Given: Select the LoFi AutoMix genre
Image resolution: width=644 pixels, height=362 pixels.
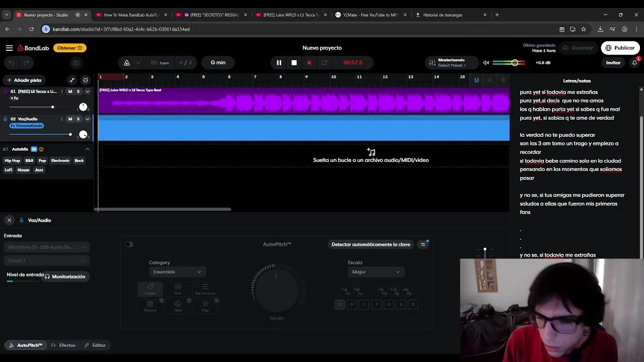Looking at the screenshot, I should coord(9,170).
